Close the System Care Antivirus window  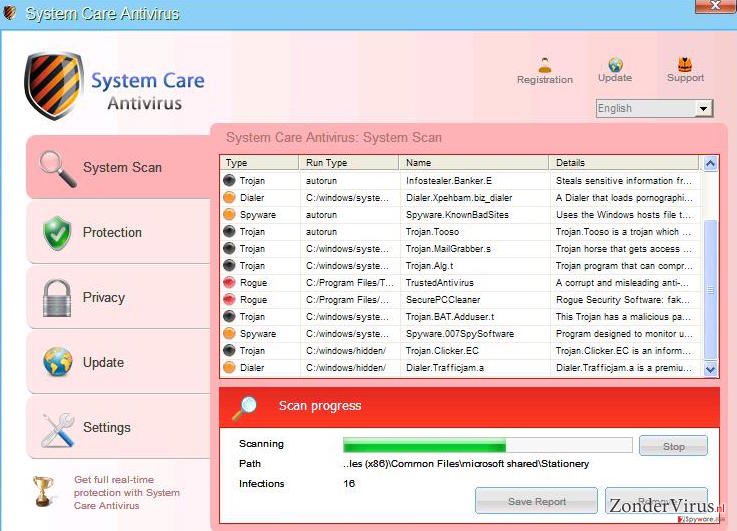tap(715, 6)
